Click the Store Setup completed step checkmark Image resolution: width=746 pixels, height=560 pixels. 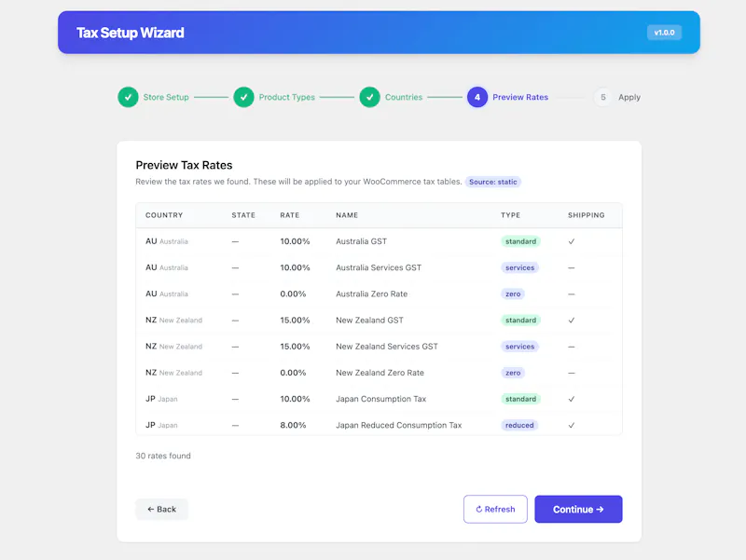(x=128, y=97)
